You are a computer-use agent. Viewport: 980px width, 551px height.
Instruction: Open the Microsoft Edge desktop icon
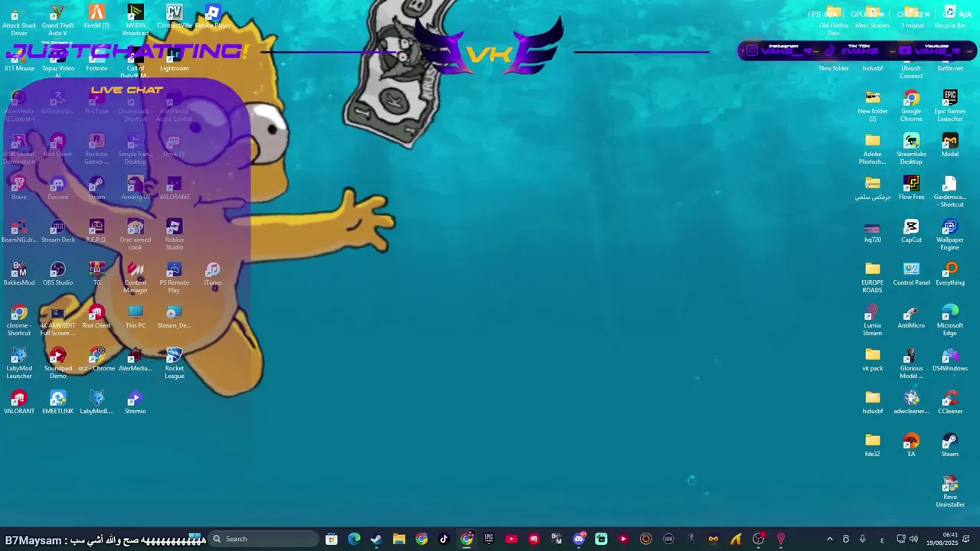[950, 321]
